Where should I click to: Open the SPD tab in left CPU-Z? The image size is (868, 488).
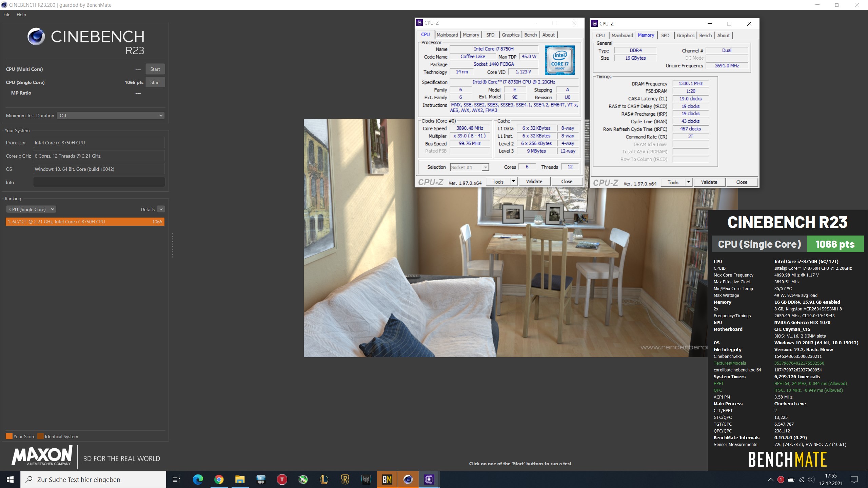tap(490, 35)
